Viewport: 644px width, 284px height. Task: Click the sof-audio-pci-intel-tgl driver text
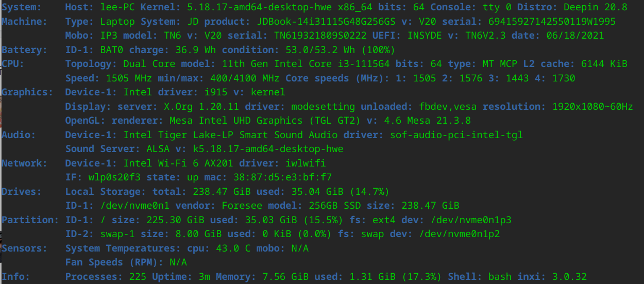(456, 135)
